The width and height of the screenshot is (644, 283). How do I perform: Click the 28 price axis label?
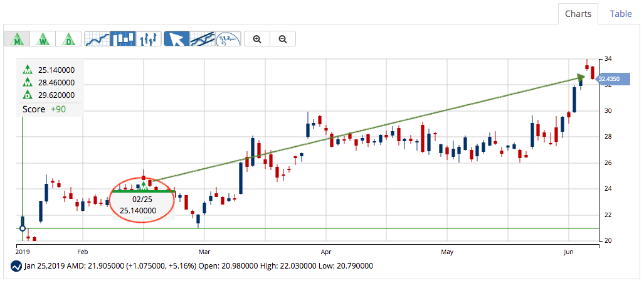click(607, 137)
